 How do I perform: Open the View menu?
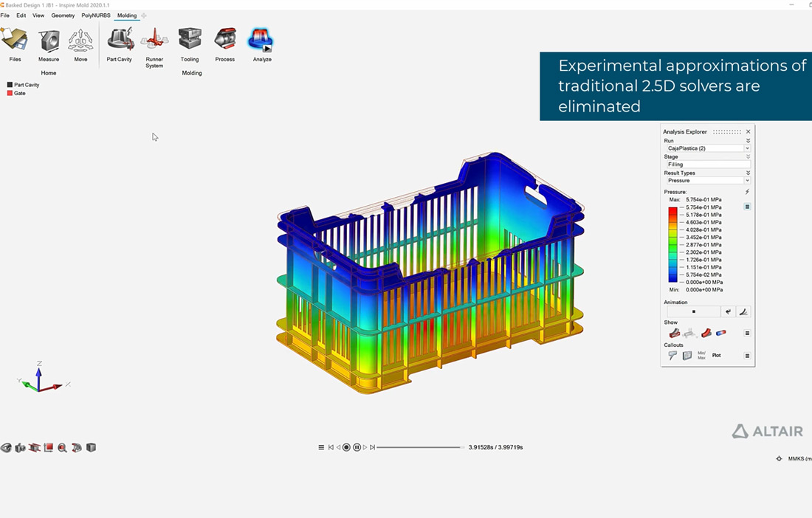38,15
